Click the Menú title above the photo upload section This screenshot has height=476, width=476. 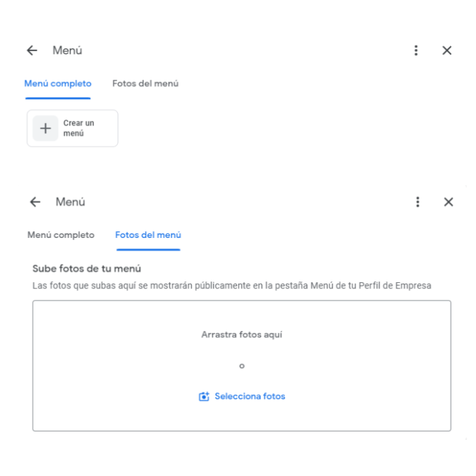coord(71,202)
